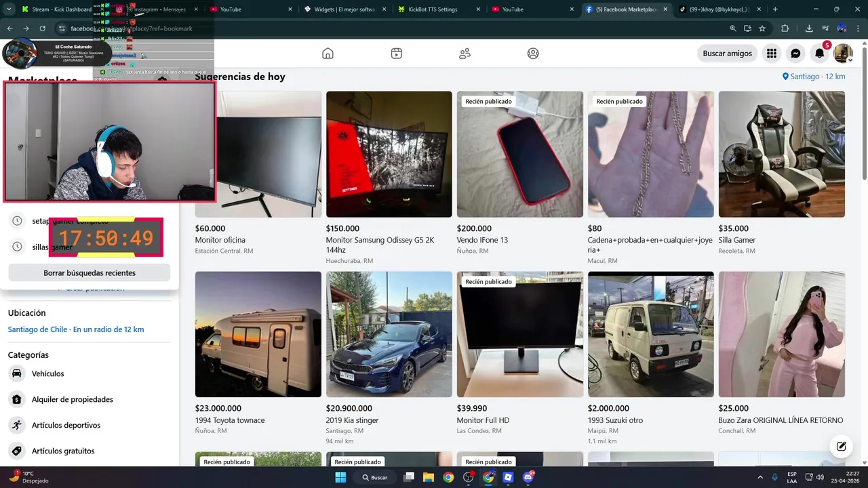Open the taskbar volume control
The image size is (868, 488).
click(x=818, y=477)
